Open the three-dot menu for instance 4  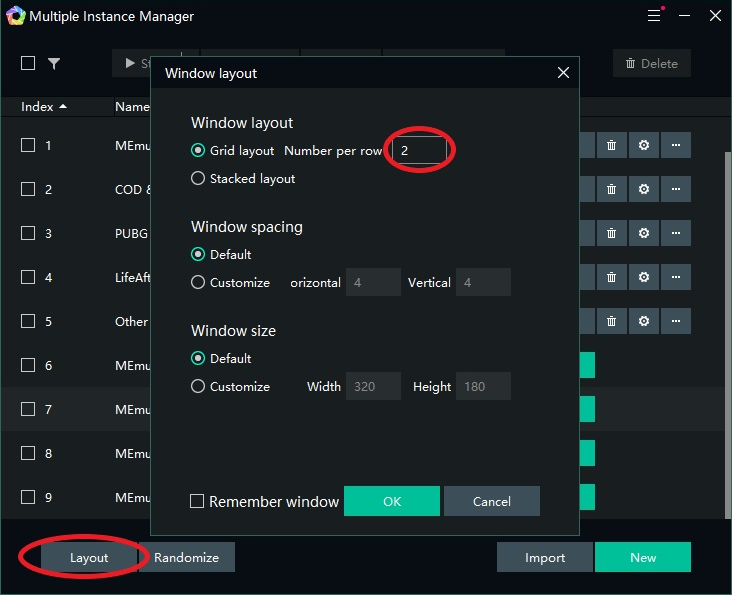(676, 277)
